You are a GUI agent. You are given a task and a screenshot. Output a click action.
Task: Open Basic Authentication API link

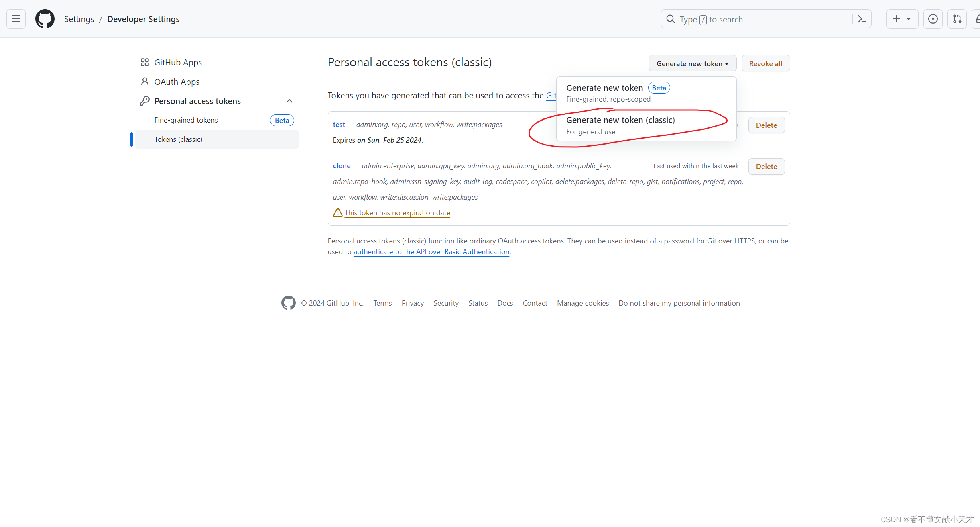pyautogui.click(x=431, y=252)
